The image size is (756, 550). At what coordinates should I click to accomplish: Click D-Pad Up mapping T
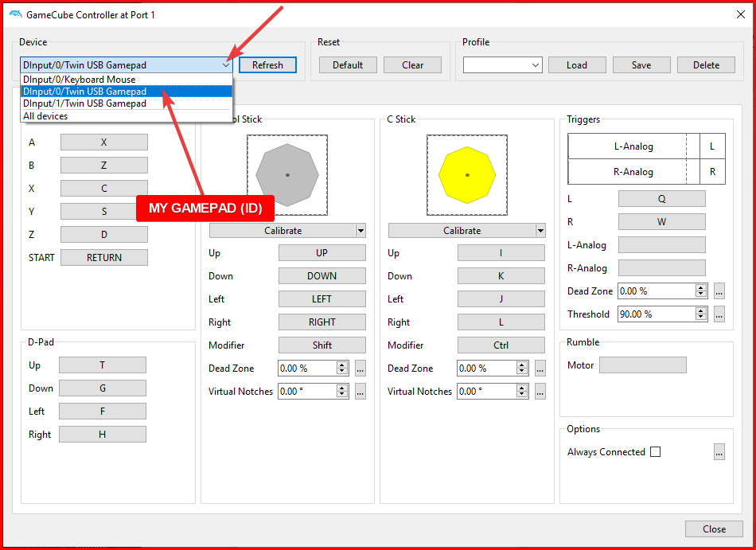tap(102, 365)
